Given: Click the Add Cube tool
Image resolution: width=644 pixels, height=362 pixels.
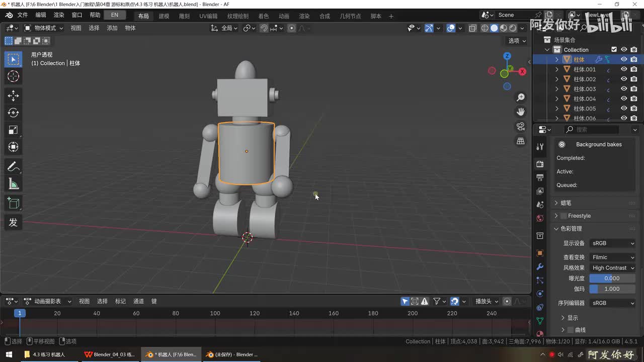Looking at the screenshot, I should [x=14, y=203].
